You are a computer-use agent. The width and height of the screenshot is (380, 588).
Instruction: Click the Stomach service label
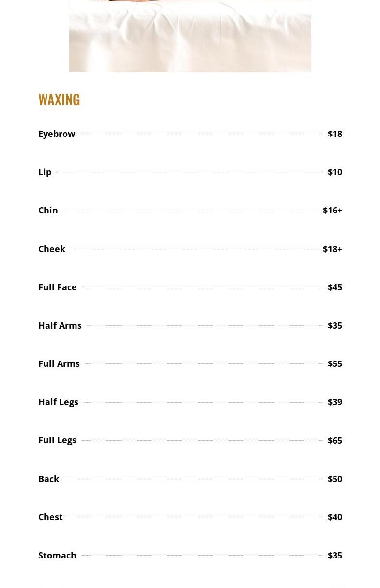tap(57, 555)
